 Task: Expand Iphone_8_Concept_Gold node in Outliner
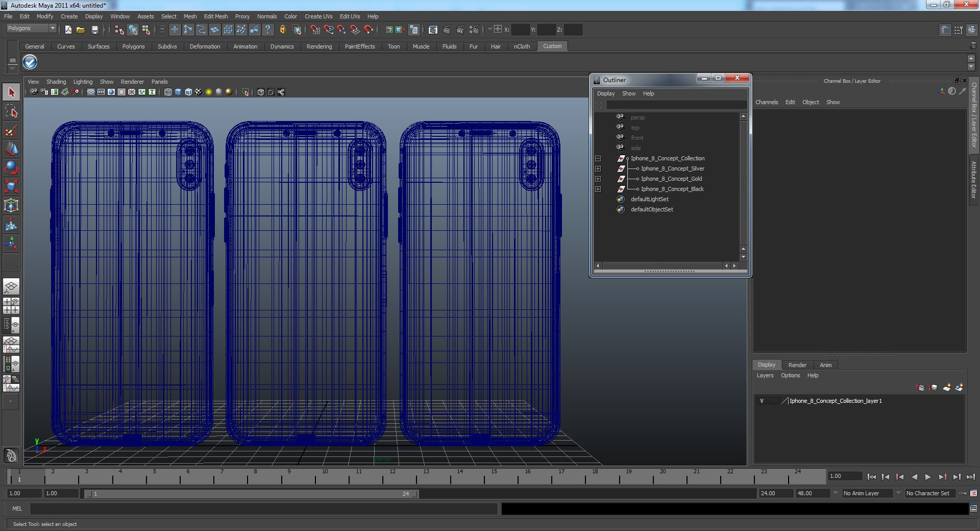(598, 179)
